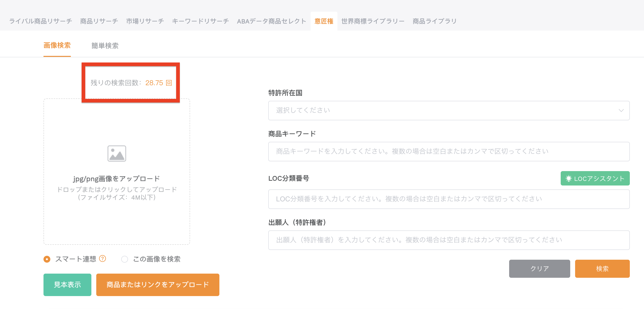
Task: Expand the 特許所在国 chevron arrow
Action: (x=621, y=110)
